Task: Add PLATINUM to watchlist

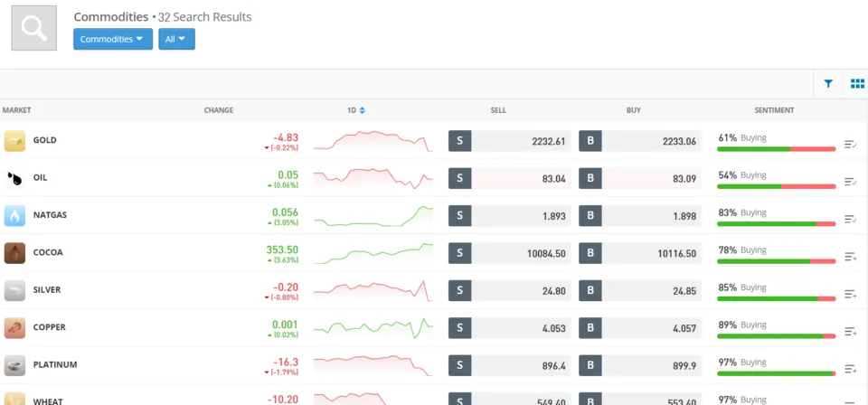Action: tap(850, 369)
